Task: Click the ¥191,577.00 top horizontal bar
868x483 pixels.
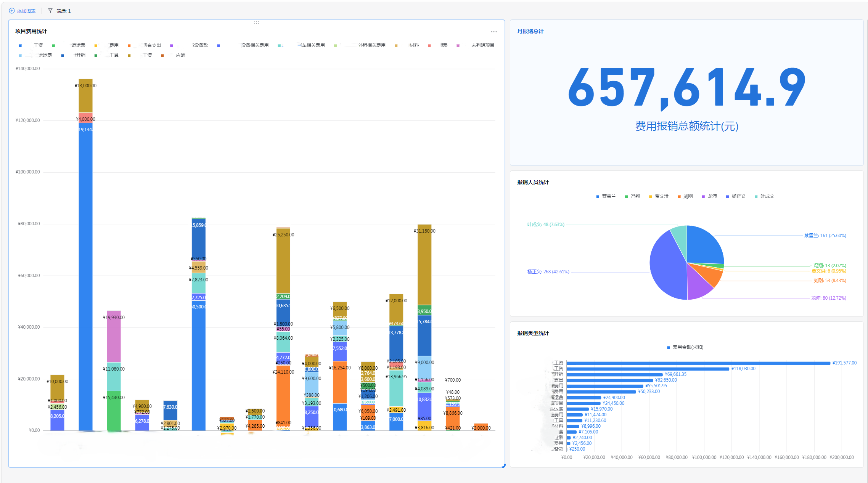Action: 698,363
